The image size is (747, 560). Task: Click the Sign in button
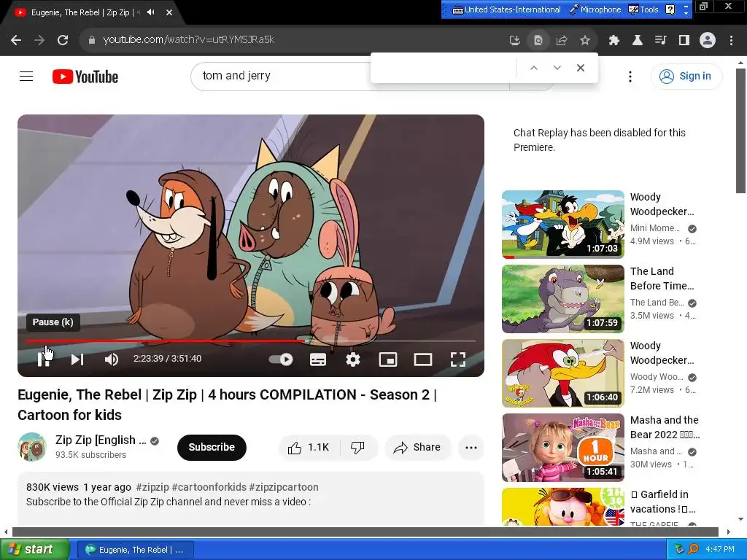click(x=686, y=76)
